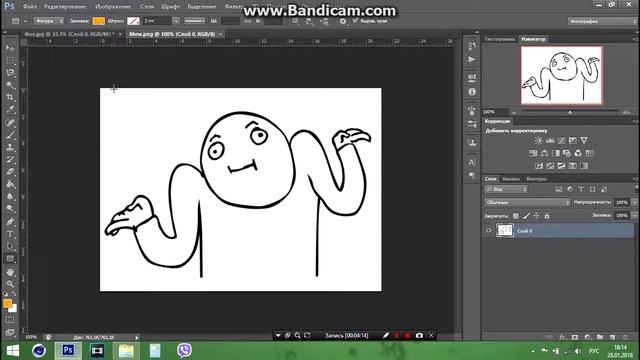Add a Curves adjustment
The width and height of the screenshot is (640, 360).
(561, 140)
